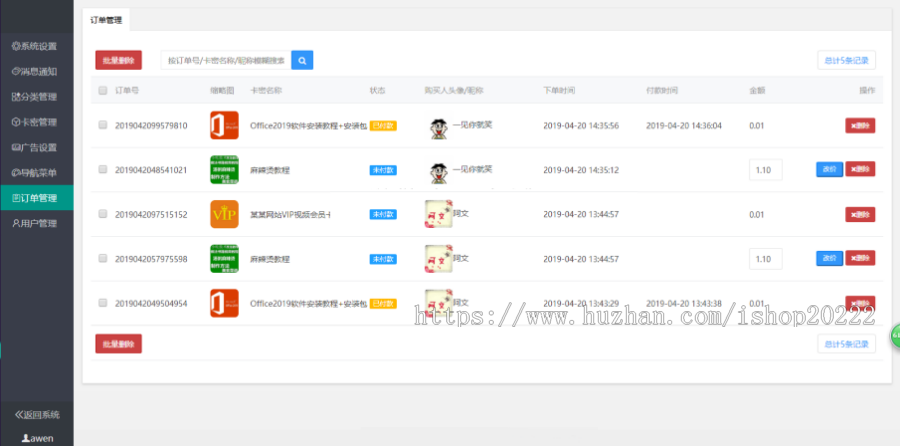
Task: Open 导航菜单 in the sidebar
Action: pyautogui.click(x=37, y=173)
